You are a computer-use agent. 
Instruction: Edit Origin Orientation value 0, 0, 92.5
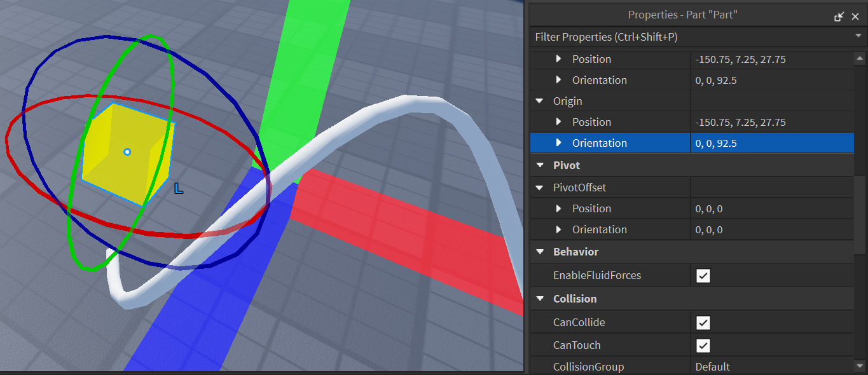tap(772, 143)
